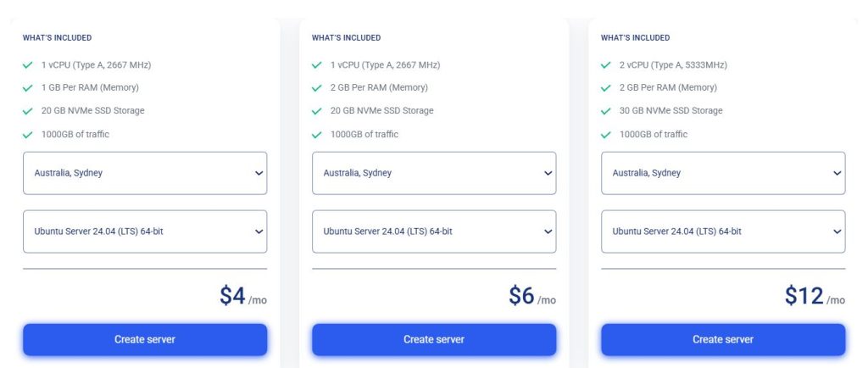Click Create server for the $12 plan
This screenshot has height=368, width=868.
[x=723, y=339]
